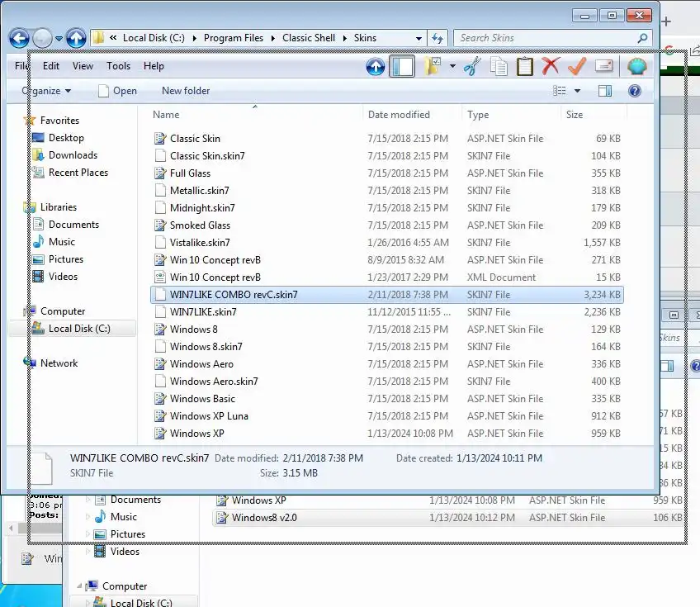Click the Change your view icon
Viewport: 700px width, 607px height.
pos(559,91)
